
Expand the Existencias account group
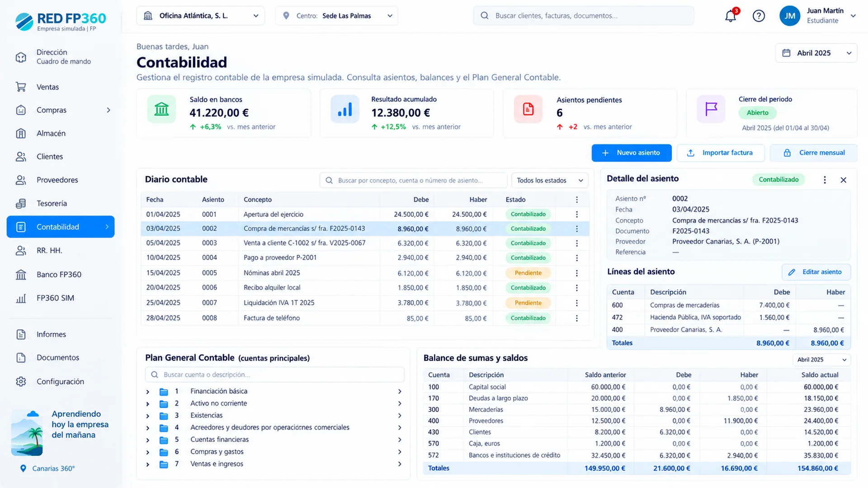[147, 416]
